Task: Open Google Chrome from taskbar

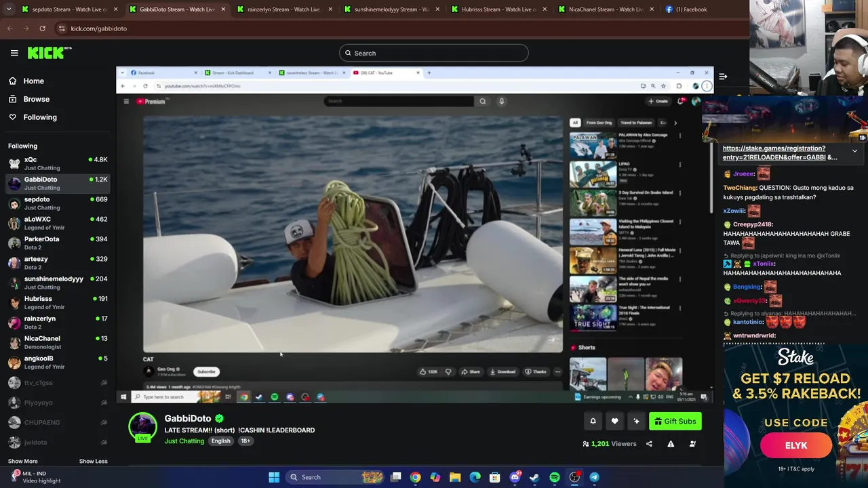Action: tap(415, 477)
